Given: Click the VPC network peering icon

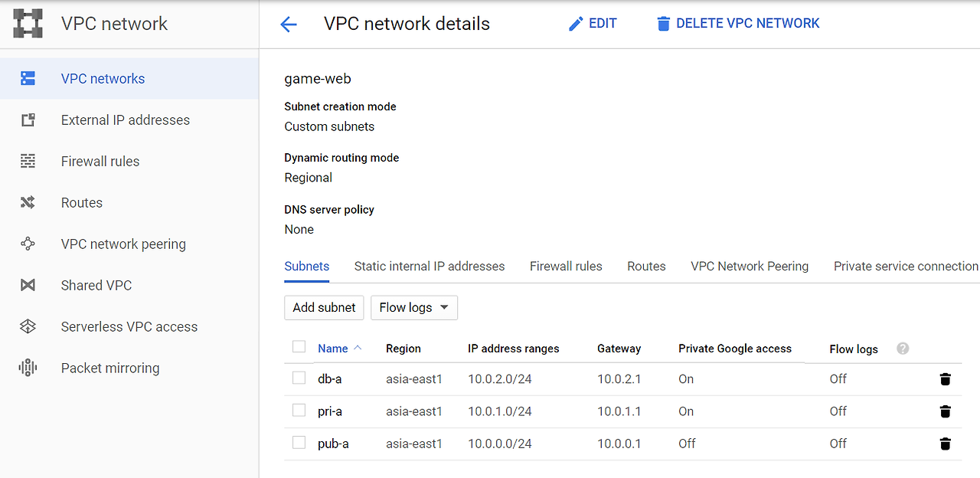Looking at the screenshot, I should pyautogui.click(x=28, y=244).
